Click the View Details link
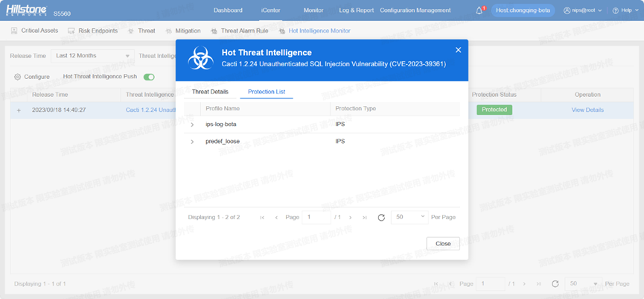This screenshot has height=299, width=644. 587,110
